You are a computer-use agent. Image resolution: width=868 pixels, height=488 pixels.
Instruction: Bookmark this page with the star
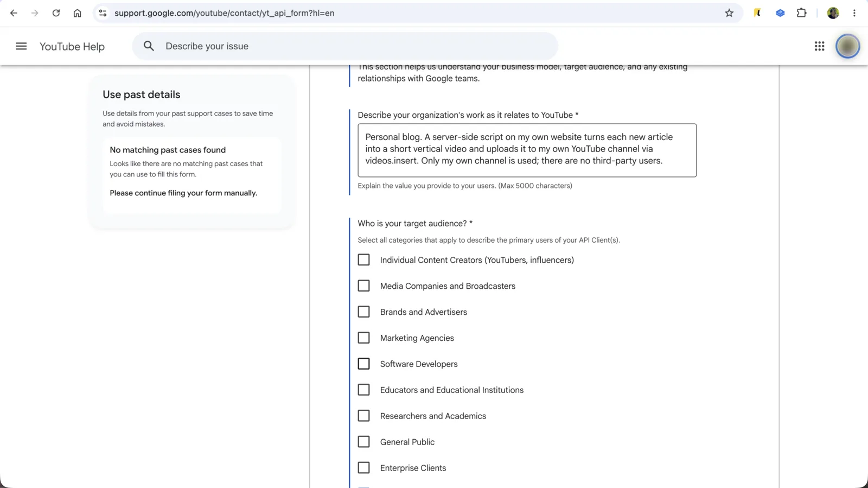[x=729, y=13]
